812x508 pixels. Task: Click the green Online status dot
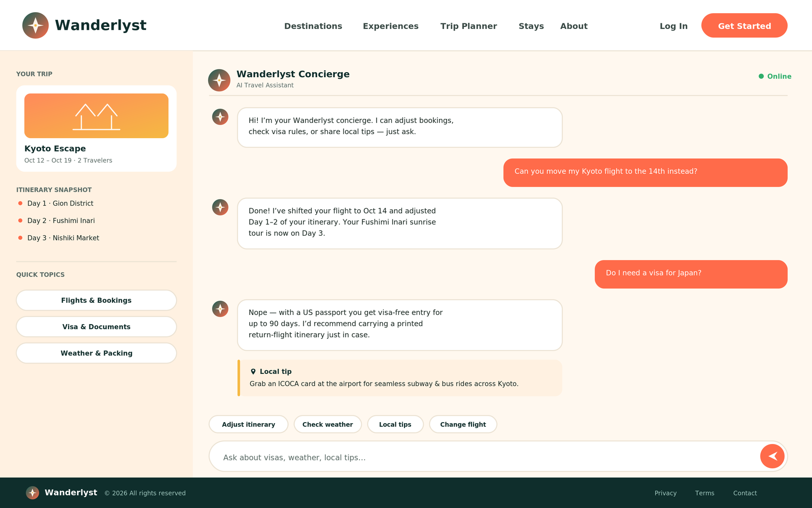tap(761, 76)
